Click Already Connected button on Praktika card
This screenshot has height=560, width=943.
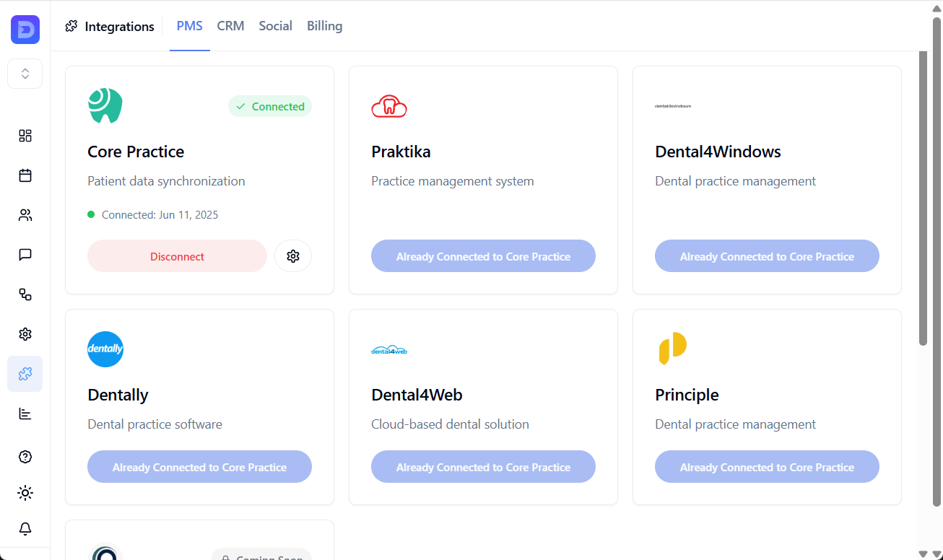coord(483,255)
